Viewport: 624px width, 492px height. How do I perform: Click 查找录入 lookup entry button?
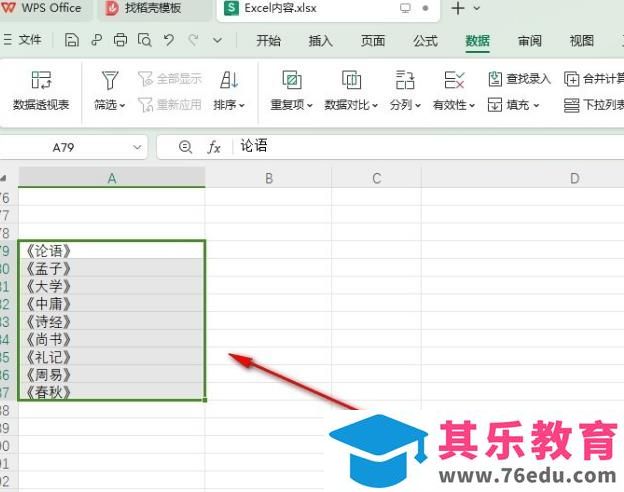(519, 79)
